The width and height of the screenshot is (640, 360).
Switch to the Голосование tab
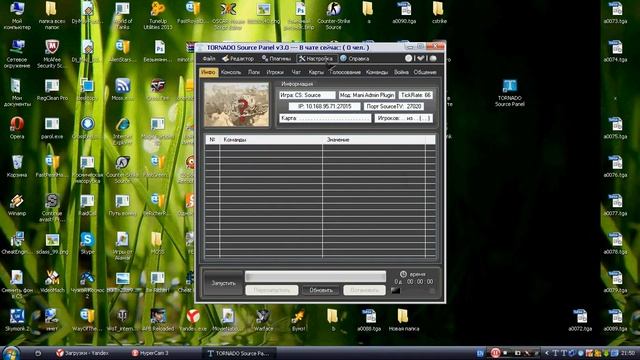point(345,72)
